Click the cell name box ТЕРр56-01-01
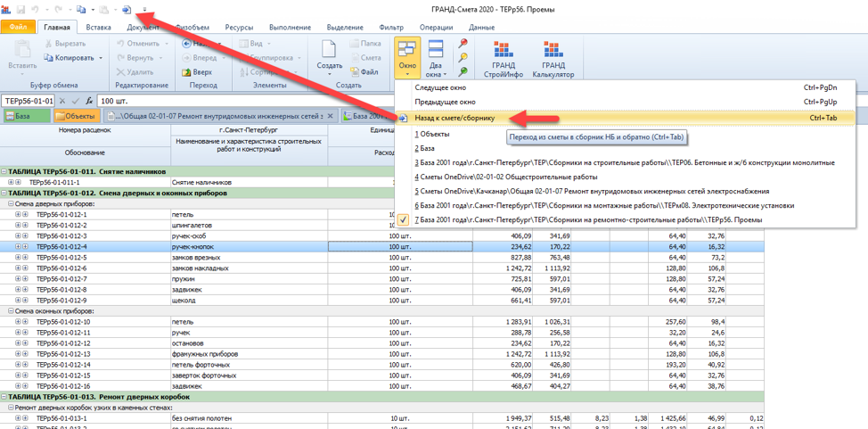Viewport: 868px width, 429px height. point(28,102)
